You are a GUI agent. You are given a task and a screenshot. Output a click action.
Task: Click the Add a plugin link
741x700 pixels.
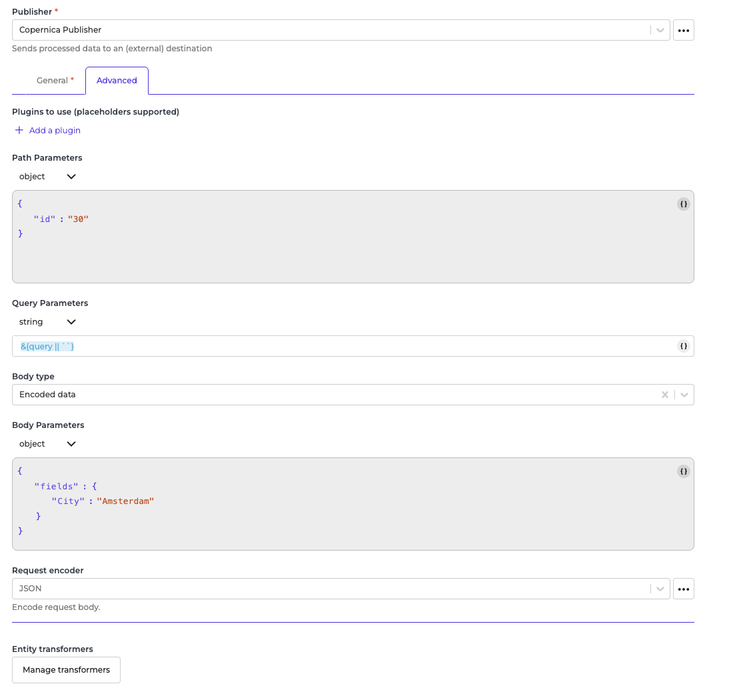55,131
